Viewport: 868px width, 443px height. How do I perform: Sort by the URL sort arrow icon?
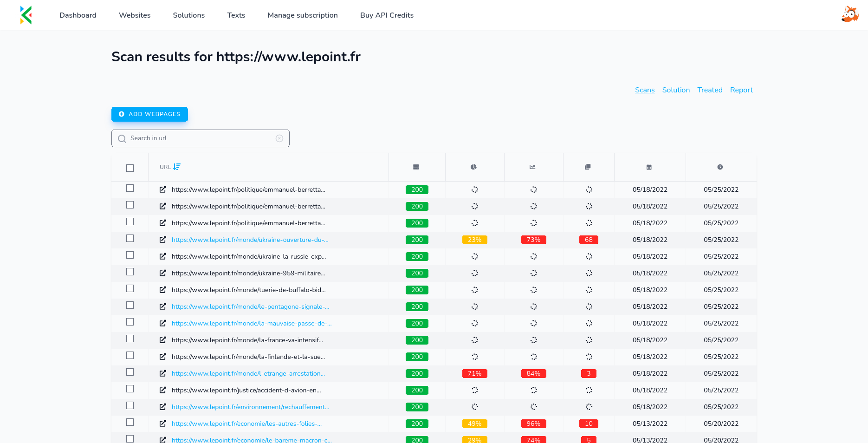177,167
